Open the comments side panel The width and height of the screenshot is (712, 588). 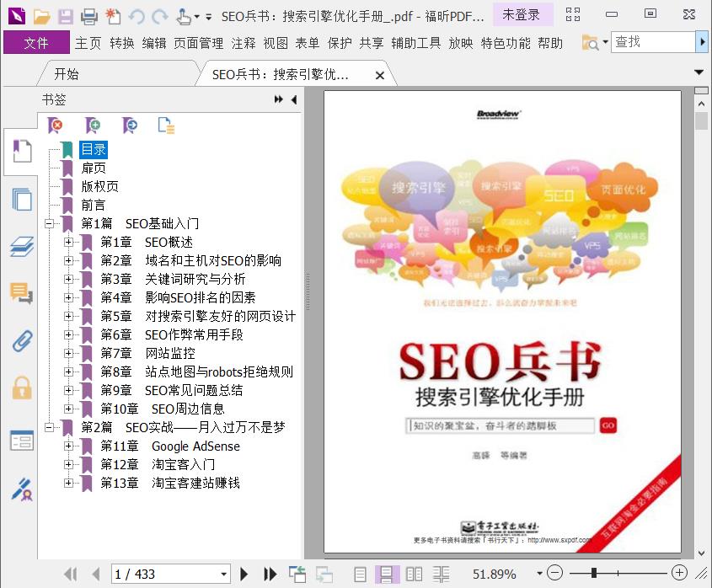tap(21, 293)
